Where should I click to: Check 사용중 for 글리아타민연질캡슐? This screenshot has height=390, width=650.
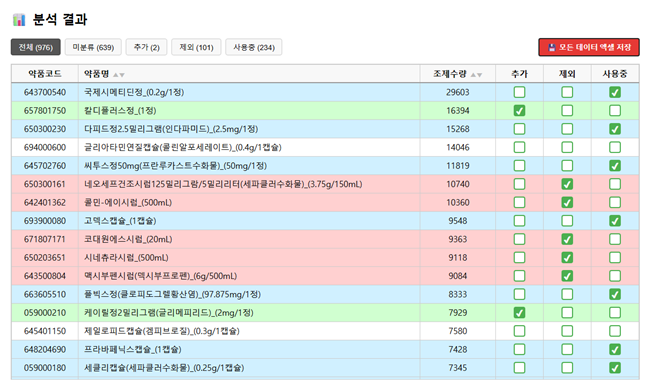click(615, 147)
